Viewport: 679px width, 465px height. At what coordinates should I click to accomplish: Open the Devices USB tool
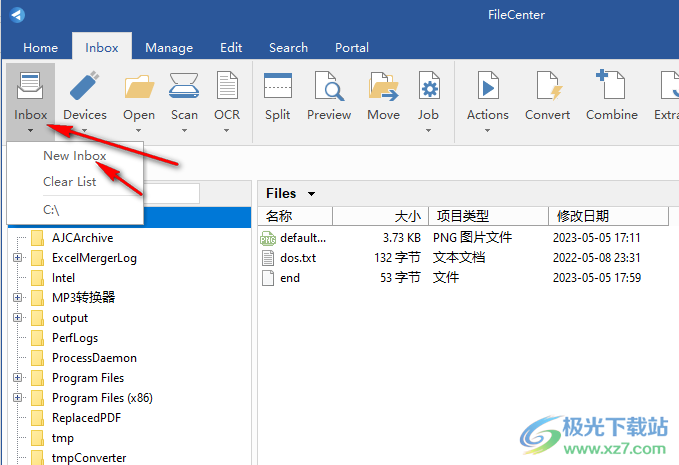point(84,86)
